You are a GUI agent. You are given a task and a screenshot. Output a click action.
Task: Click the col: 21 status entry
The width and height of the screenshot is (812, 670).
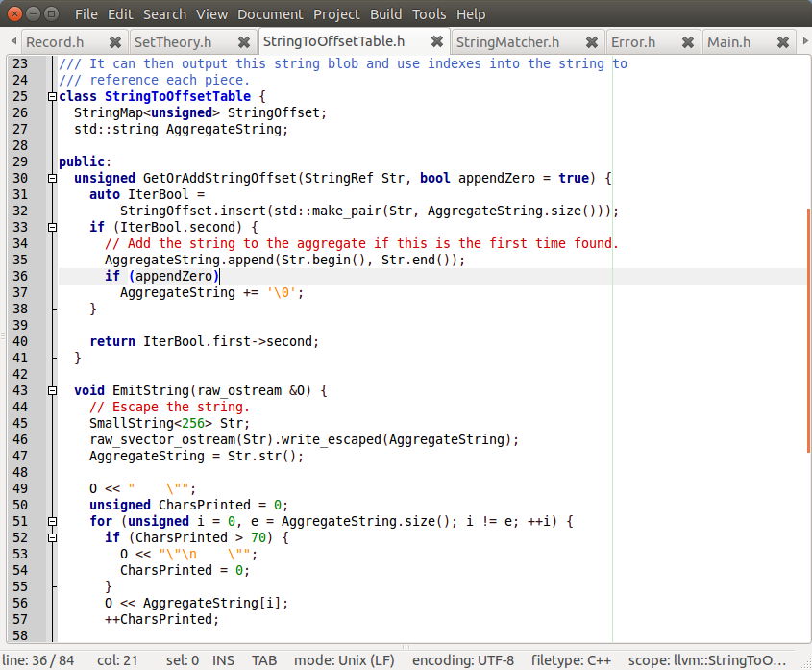[117, 660]
